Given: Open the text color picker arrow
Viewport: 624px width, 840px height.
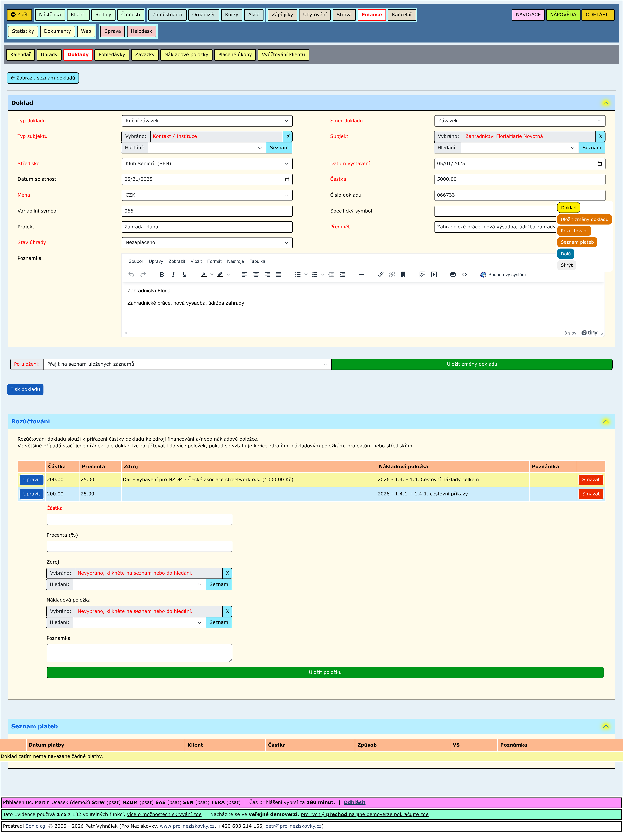Looking at the screenshot, I should point(212,275).
